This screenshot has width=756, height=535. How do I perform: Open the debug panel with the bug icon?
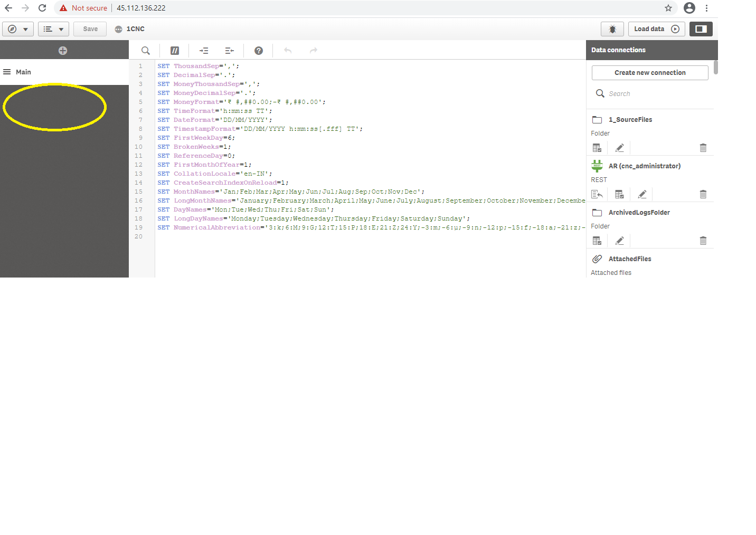[x=612, y=29]
